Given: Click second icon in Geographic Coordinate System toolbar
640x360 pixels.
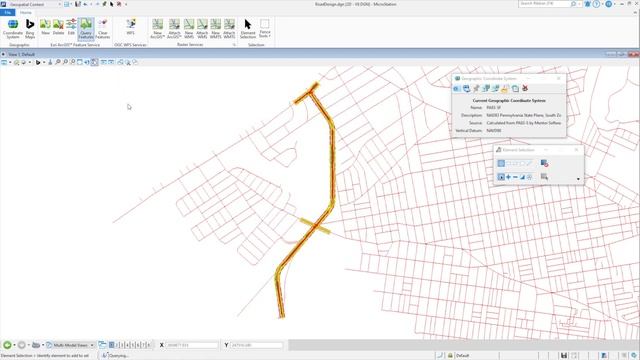Looking at the screenshot, I should 466,88.
